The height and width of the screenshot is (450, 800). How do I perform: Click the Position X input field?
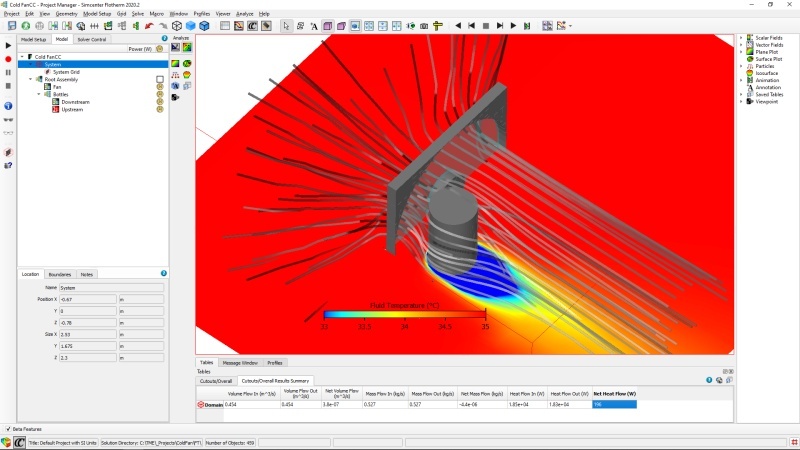pos(88,298)
